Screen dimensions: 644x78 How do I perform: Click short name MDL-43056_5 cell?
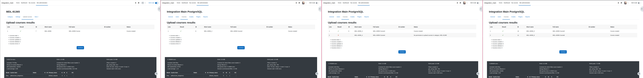[530, 31]
